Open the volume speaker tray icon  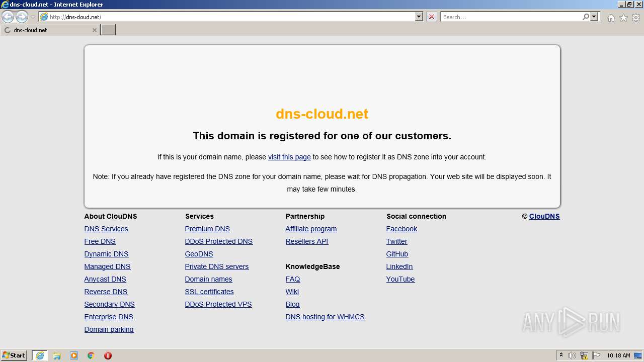point(572,355)
